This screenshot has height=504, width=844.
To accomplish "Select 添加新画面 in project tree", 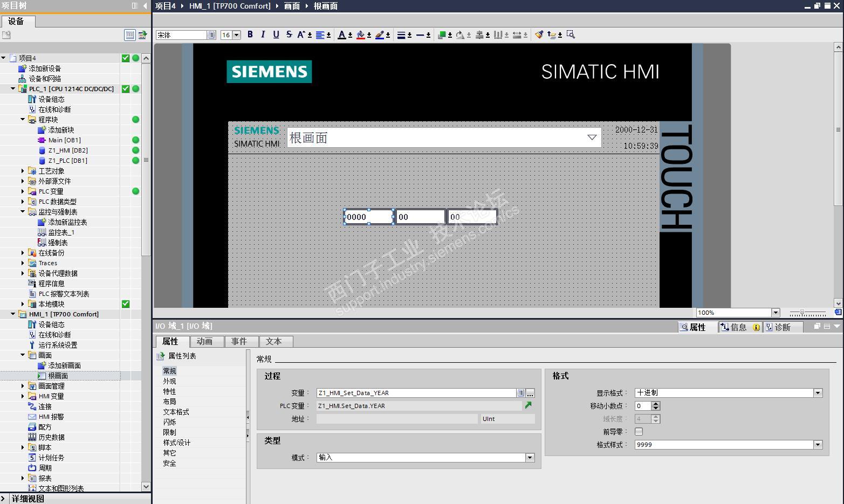I will (x=64, y=365).
